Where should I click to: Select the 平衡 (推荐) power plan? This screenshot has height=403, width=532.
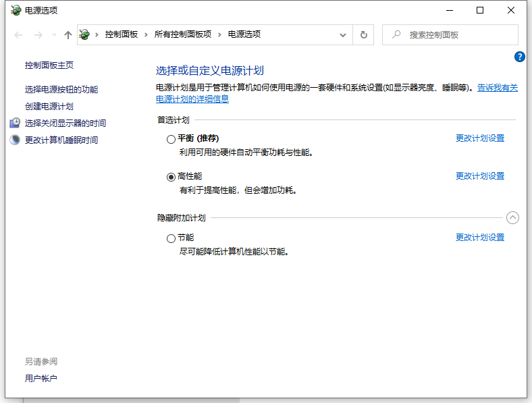click(171, 139)
